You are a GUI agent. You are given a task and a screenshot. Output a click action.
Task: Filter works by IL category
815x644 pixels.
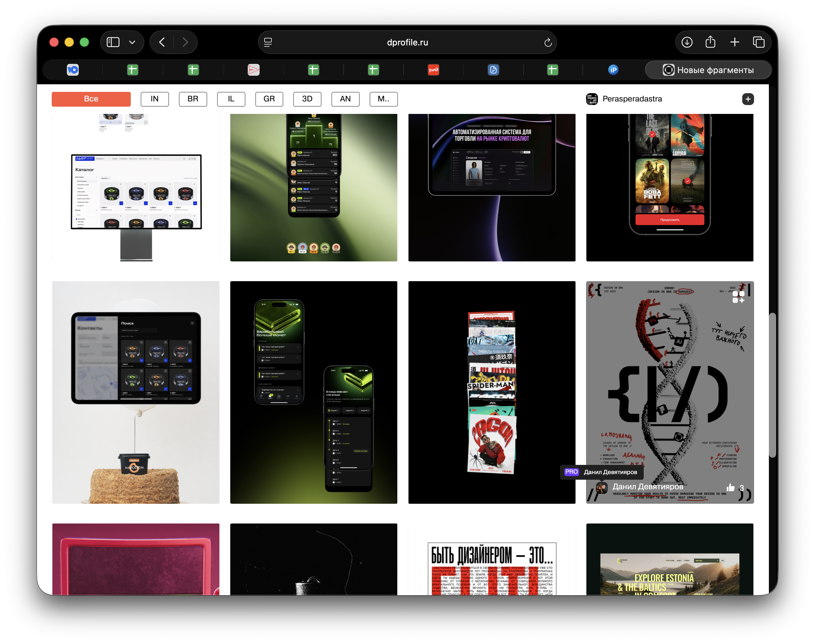(231, 99)
